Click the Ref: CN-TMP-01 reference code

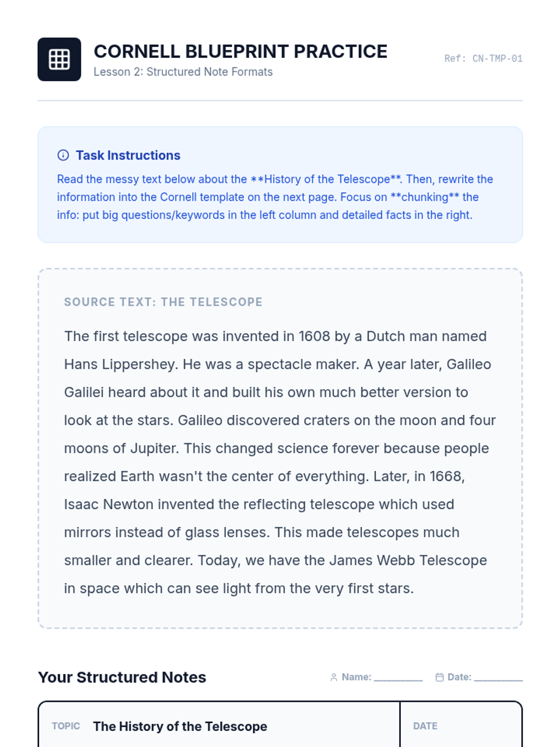483,59
